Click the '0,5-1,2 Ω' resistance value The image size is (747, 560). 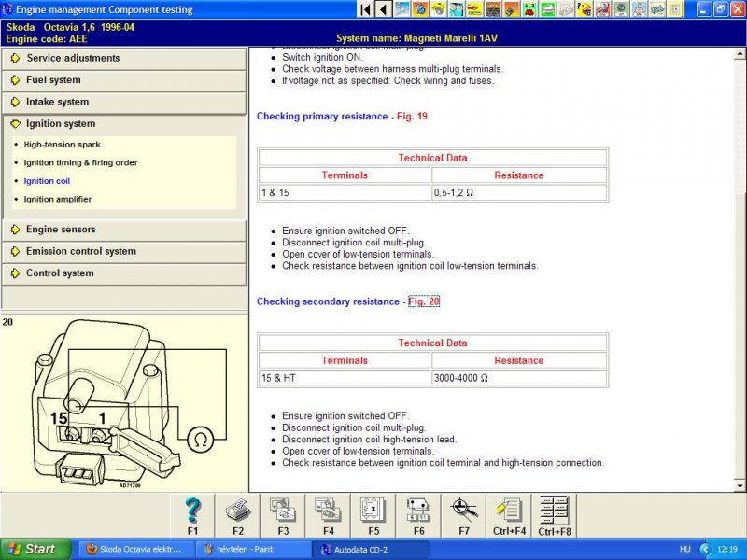click(x=454, y=193)
